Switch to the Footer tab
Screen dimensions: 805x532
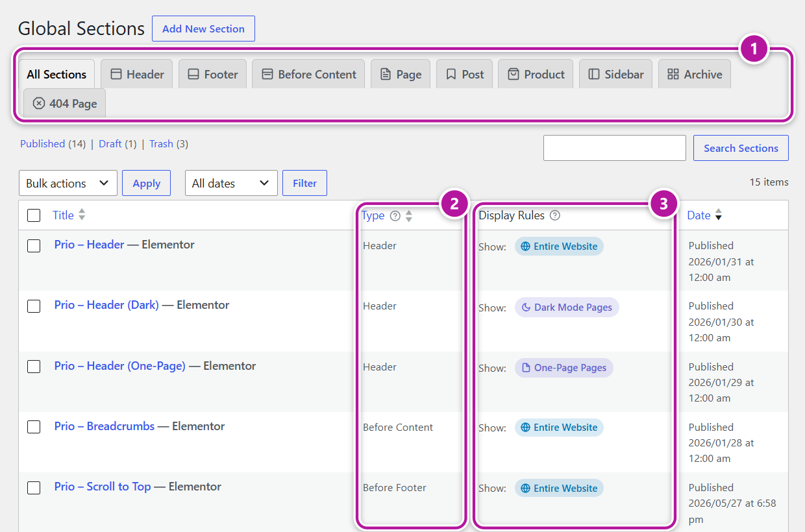(x=212, y=74)
